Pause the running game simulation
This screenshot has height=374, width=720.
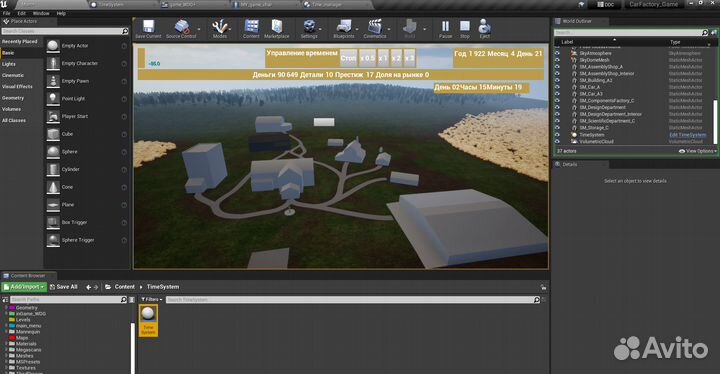445,29
